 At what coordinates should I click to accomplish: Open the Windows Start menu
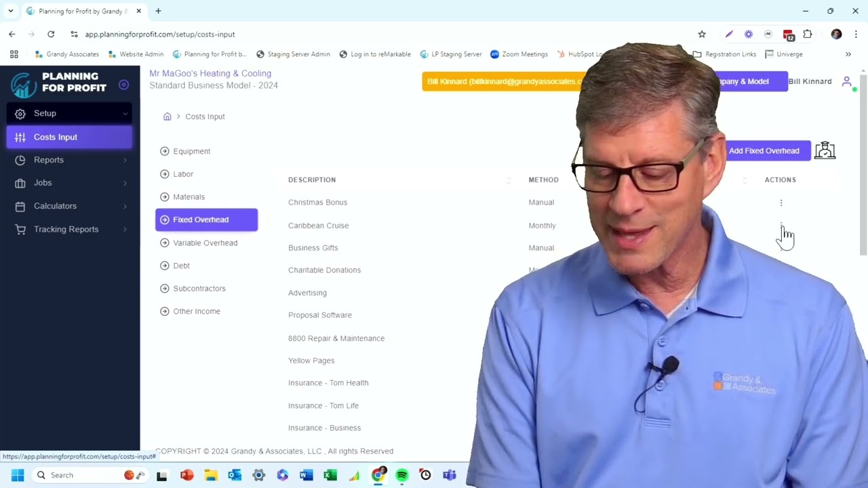pyautogui.click(x=18, y=475)
